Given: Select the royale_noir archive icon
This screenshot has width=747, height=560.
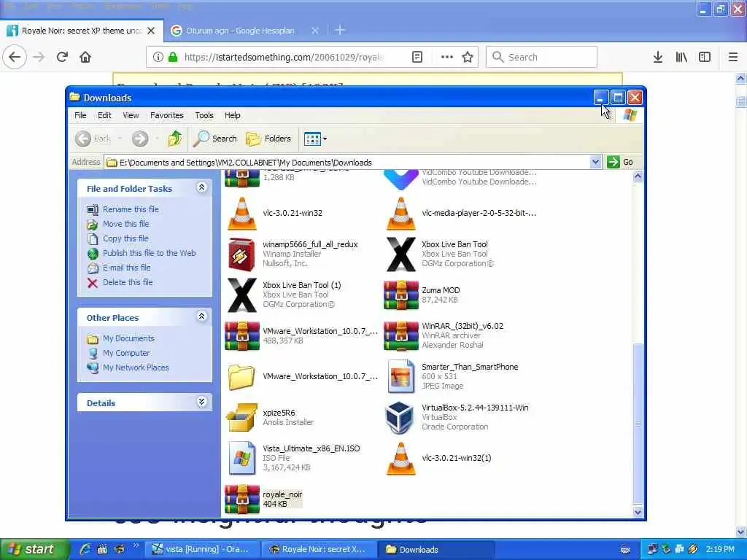Looking at the screenshot, I should coord(242,499).
